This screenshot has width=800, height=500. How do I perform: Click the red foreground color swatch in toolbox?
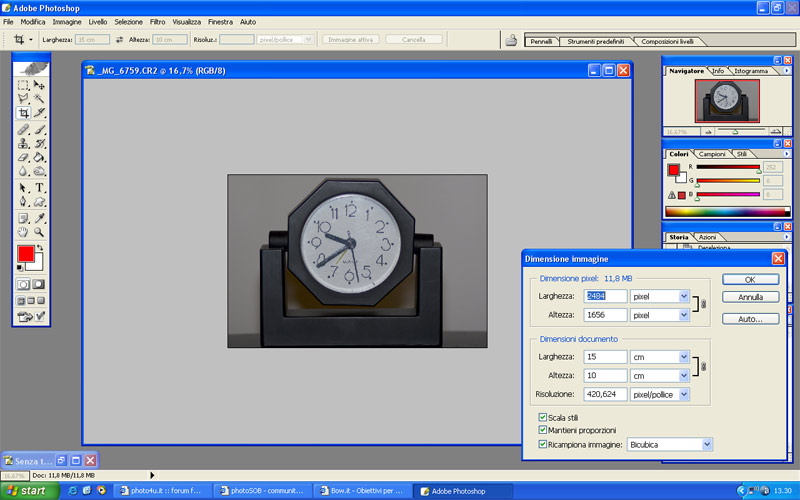click(25, 255)
